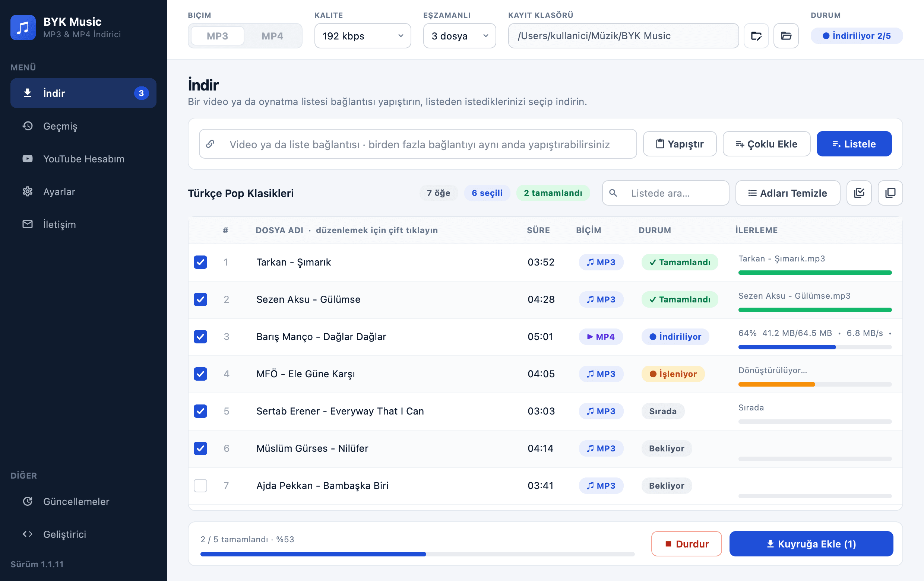Image resolution: width=924 pixels, height=581 pixels.
Task: Click the BYK Music logo icon
Action: click(23, 28)
